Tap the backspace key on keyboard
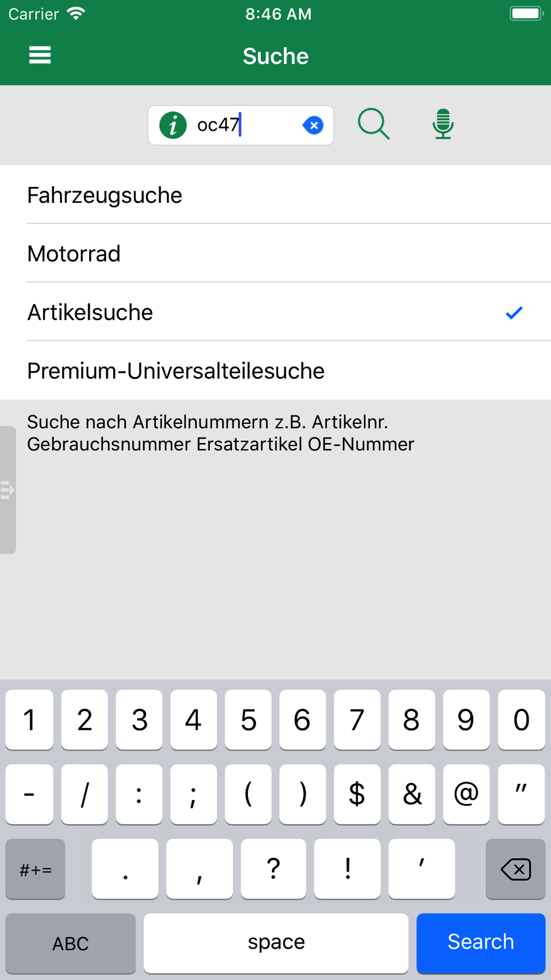 point(515,869)
